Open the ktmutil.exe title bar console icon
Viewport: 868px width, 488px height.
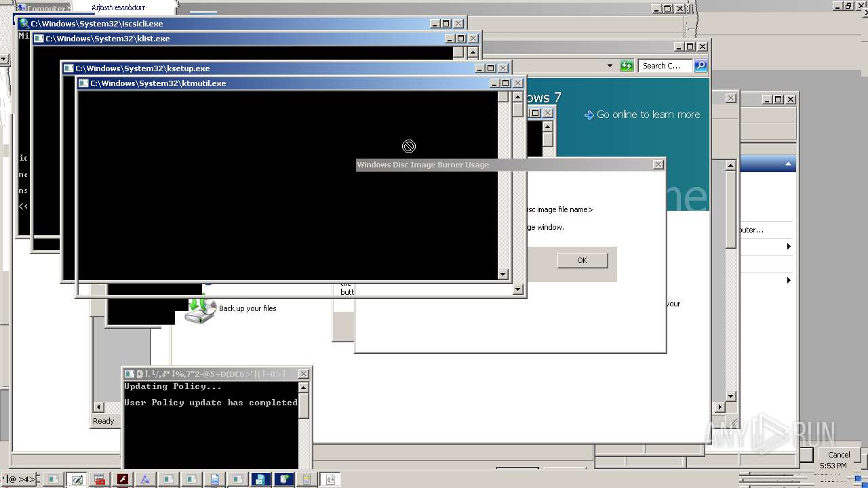[x=83, y=83]
